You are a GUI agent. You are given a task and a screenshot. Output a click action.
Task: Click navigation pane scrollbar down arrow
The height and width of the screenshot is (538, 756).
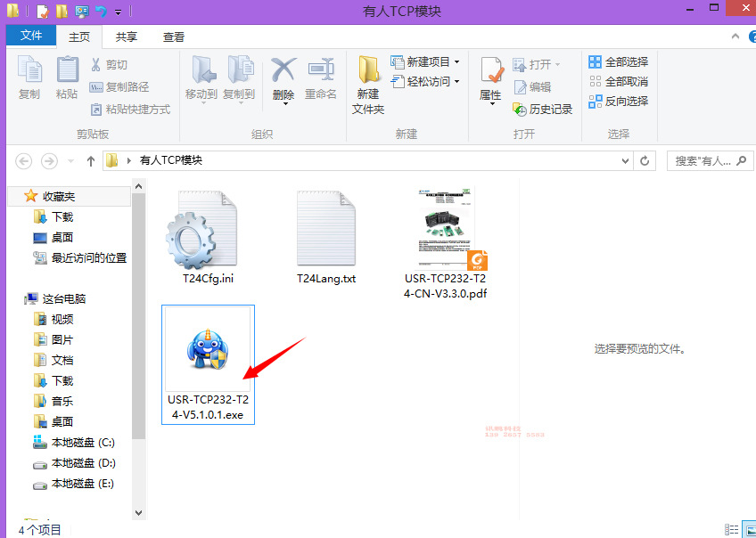tap(138, 513)
